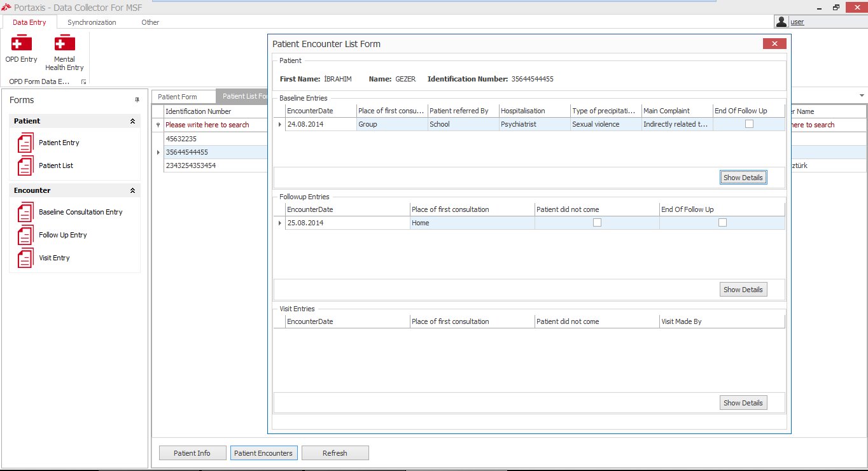Viewport: 868px width, 471px height.
Task: Select baseline row indicator for 24.08.2014
Action: [279, 124]
